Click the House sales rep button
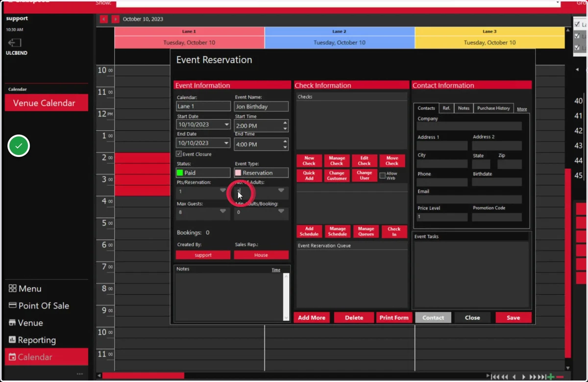The height and width of the screenshot is (382, 588). click(261, 255)
